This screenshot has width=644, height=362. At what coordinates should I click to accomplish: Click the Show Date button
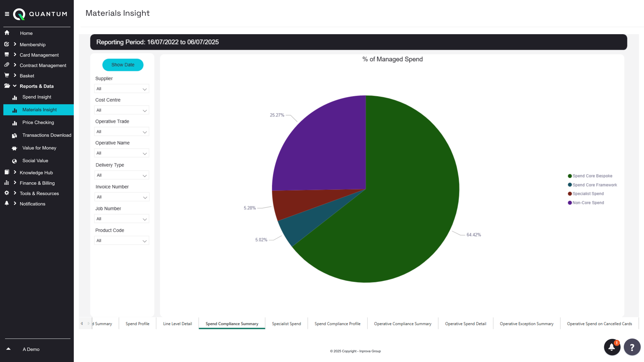pos(123,65)
